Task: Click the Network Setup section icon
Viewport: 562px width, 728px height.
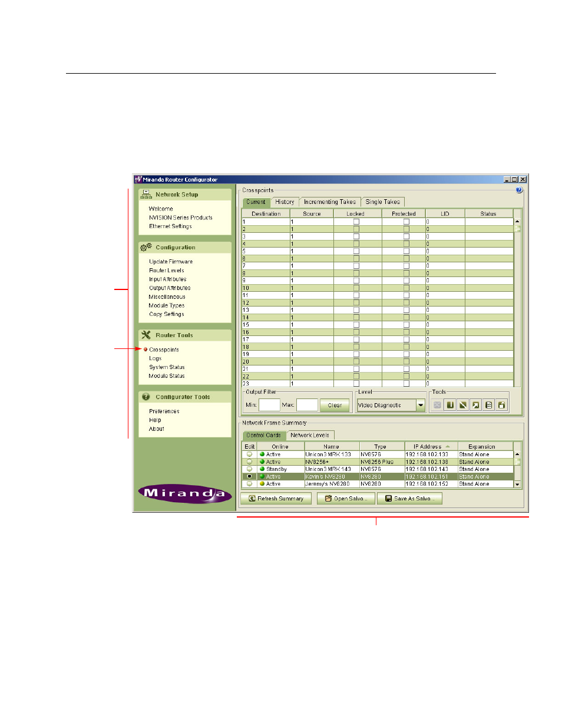Action: (x=146, y=194)
